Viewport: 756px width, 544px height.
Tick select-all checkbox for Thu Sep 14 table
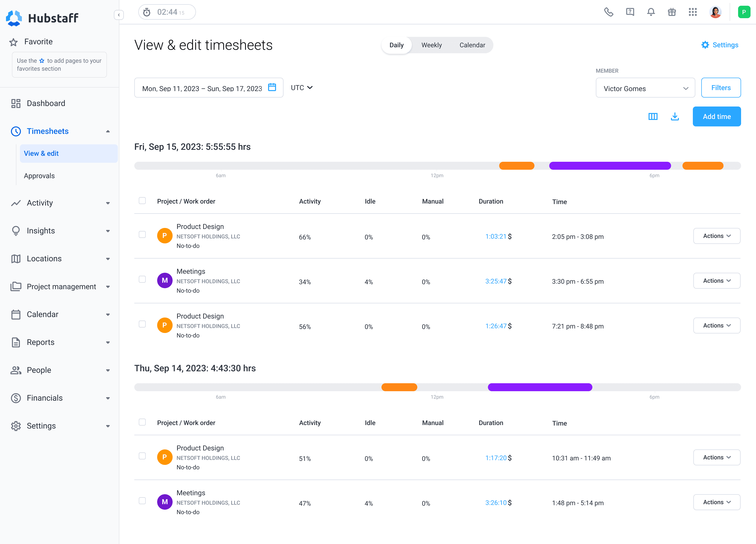[142, 422]
